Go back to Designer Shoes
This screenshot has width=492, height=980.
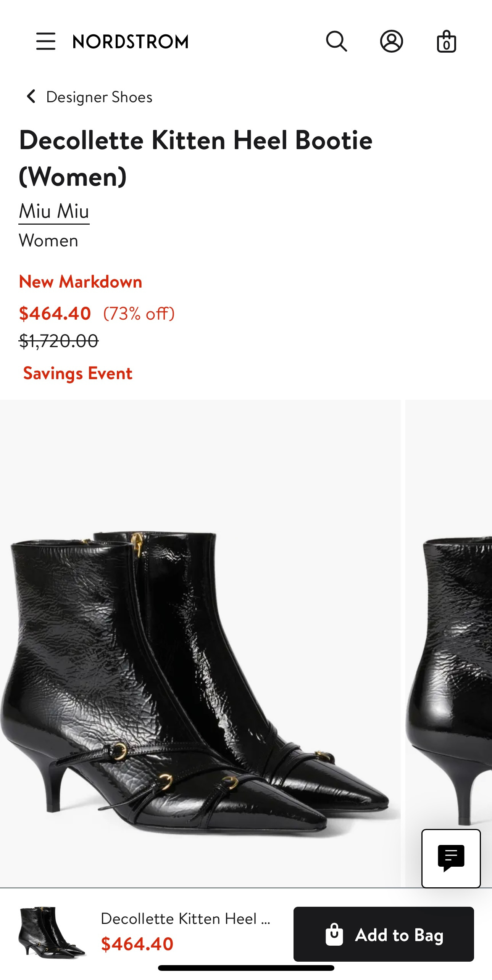(99, 97)
